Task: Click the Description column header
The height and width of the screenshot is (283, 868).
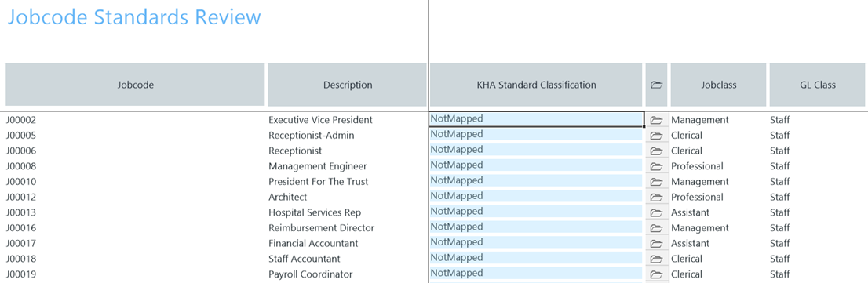Action: (x=348, y=85)
